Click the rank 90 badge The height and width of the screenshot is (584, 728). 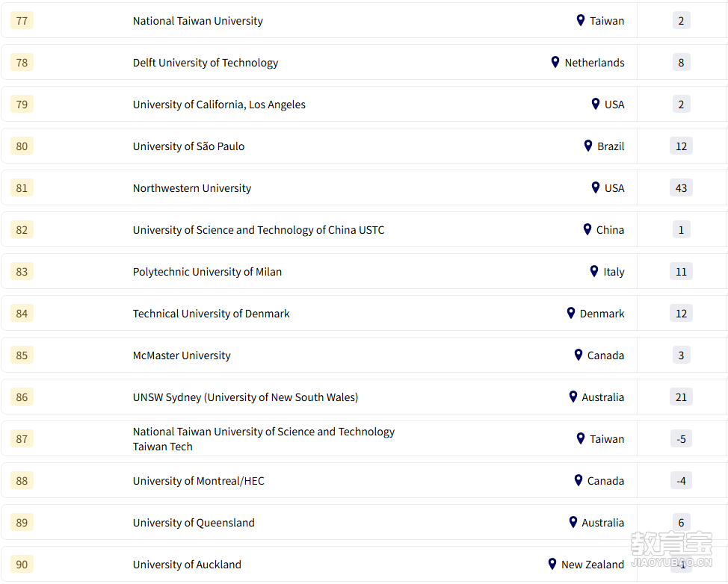coord(22,565)
